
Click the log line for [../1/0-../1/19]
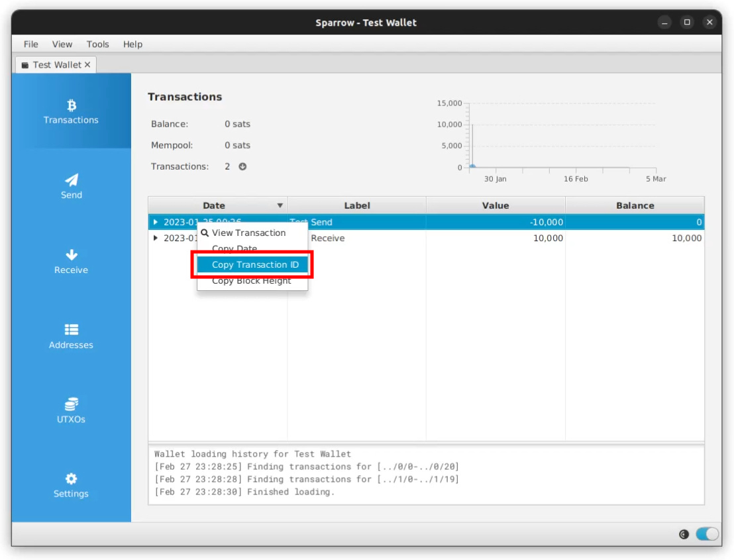click(307, 479)
